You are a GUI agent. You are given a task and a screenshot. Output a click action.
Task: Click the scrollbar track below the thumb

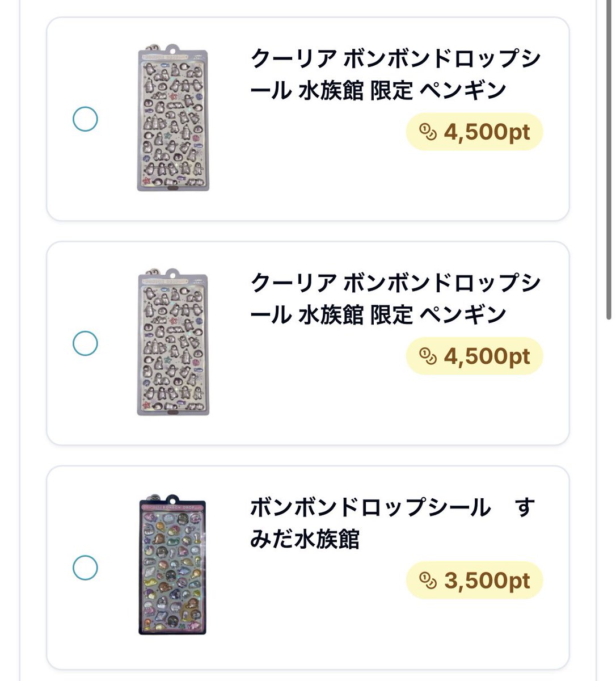click(x=610, y=499)
